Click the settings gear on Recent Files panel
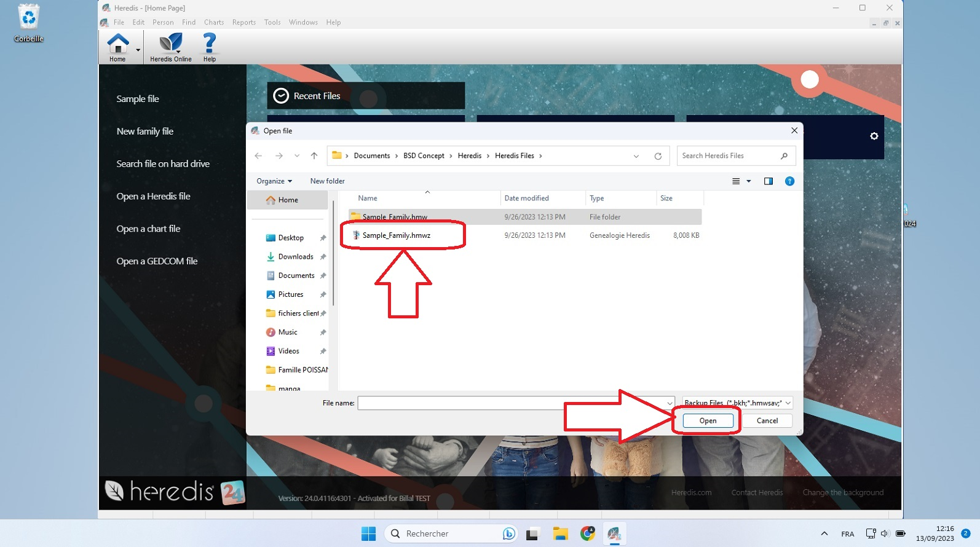Viewport: 980px width, 547px height. [874, 136]
